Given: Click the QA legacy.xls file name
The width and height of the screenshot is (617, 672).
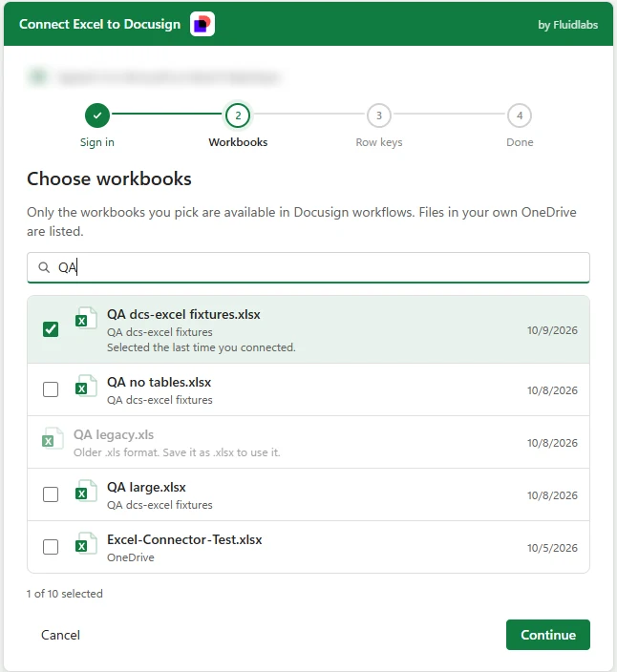Looking at the screenshot, I should 114,434.
